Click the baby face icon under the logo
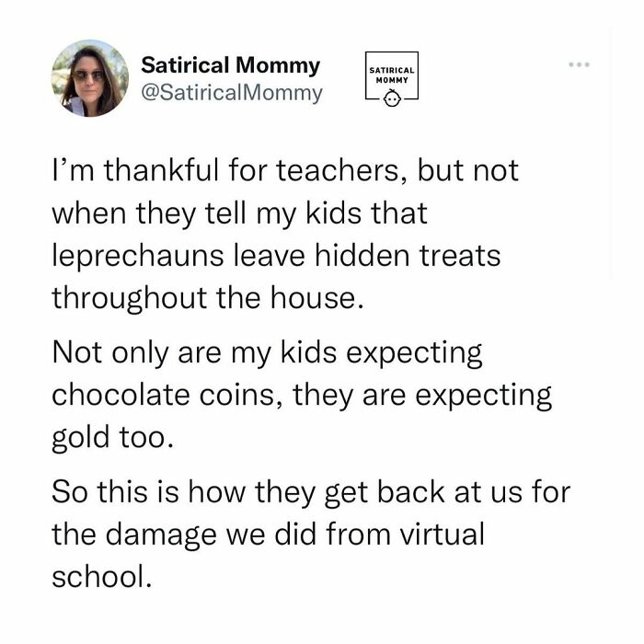This screenshot has width=644, height=644. (392, 98)
